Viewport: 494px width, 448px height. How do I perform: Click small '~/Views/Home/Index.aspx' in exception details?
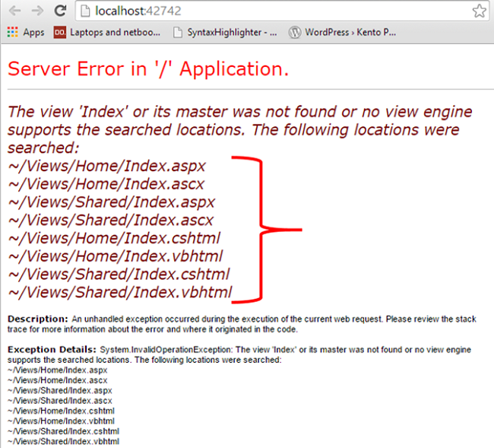click(x=58, y=370)
